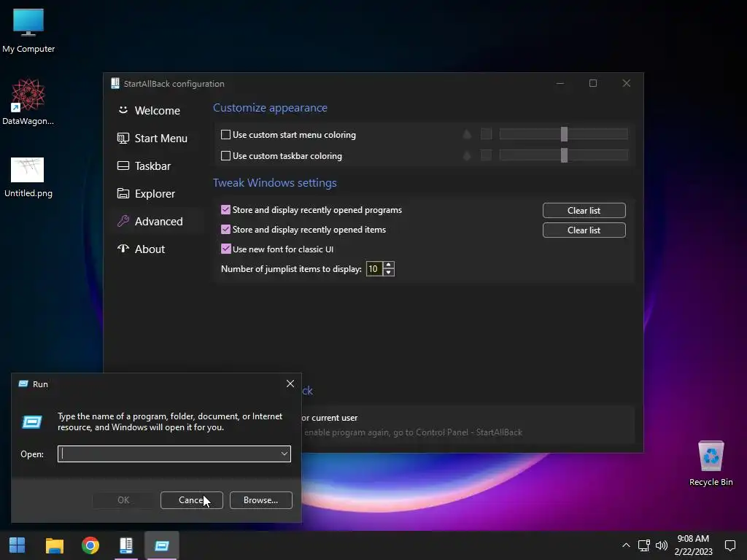Click taskbar color swatch square

[486, 155]
